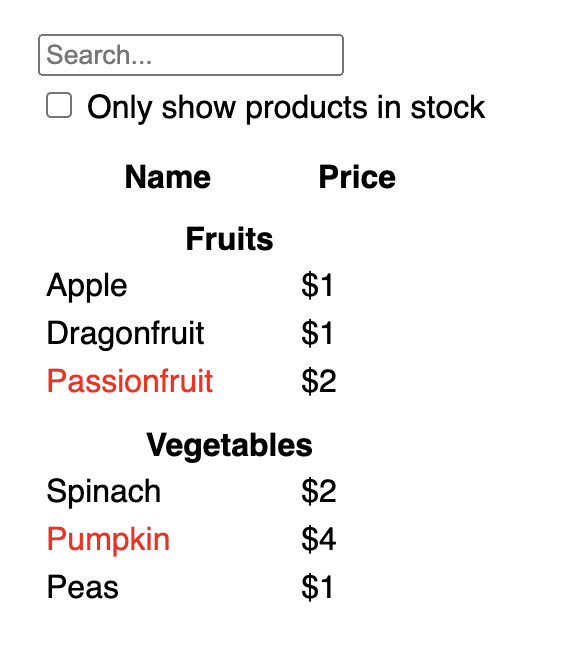Viewport: 572px width, 646px height.
Task: Select the Price column header
Action: point(357,177)
